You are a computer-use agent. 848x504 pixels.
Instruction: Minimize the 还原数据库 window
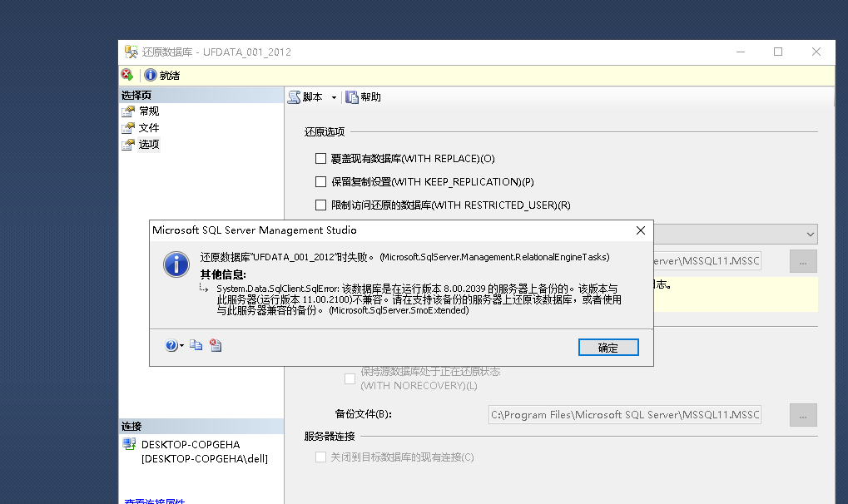click(x=741, y=52)
